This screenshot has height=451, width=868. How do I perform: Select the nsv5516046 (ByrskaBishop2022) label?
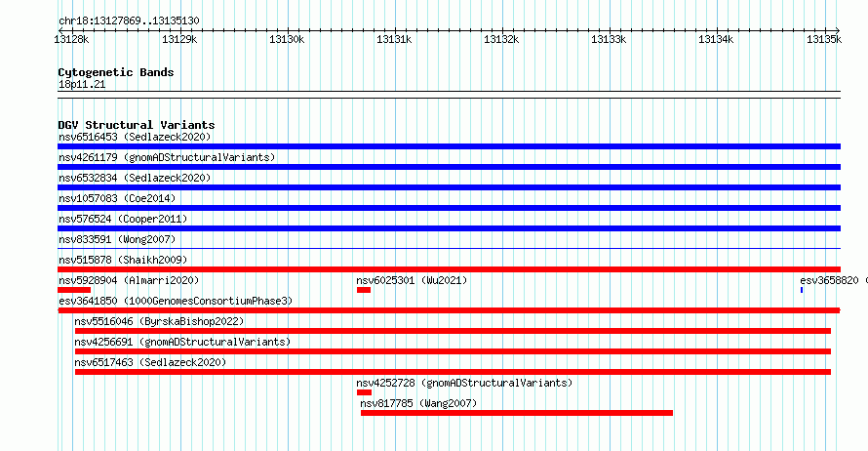click(159, 321)
